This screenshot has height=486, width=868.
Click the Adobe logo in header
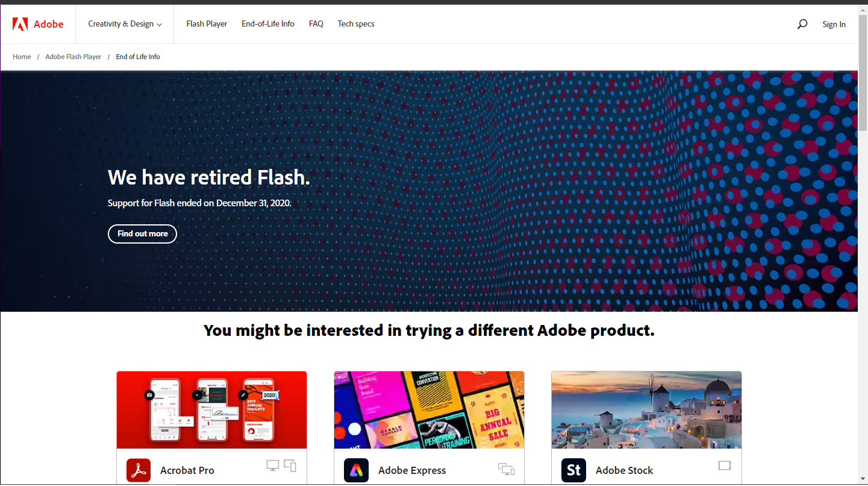pyautogui.click(x=38, y=24)
